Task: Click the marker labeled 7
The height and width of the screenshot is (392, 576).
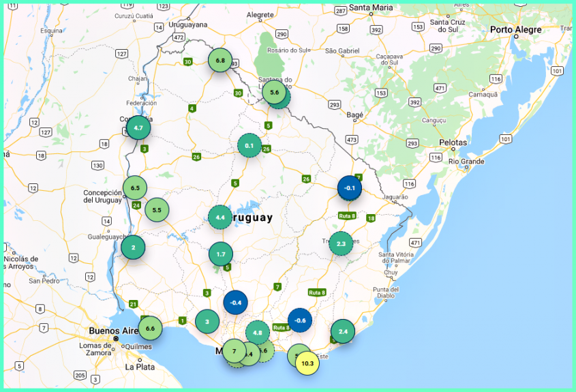Action: point(234,351)
